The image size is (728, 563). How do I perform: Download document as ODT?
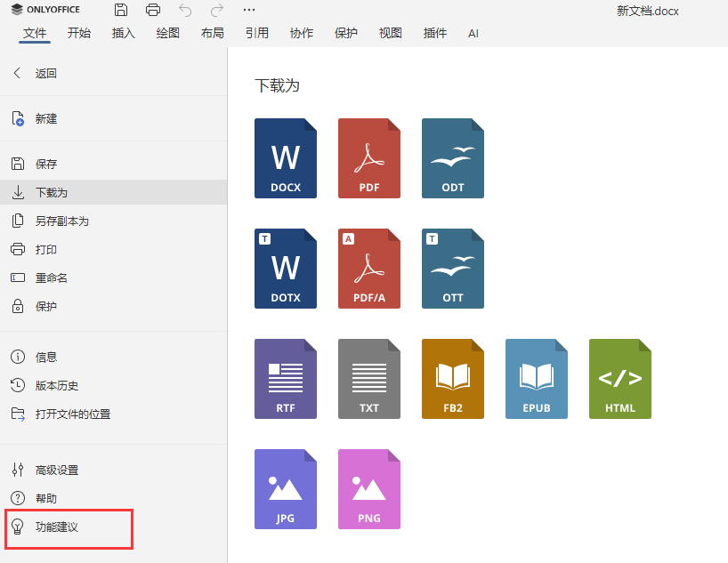tap(453, 158)
